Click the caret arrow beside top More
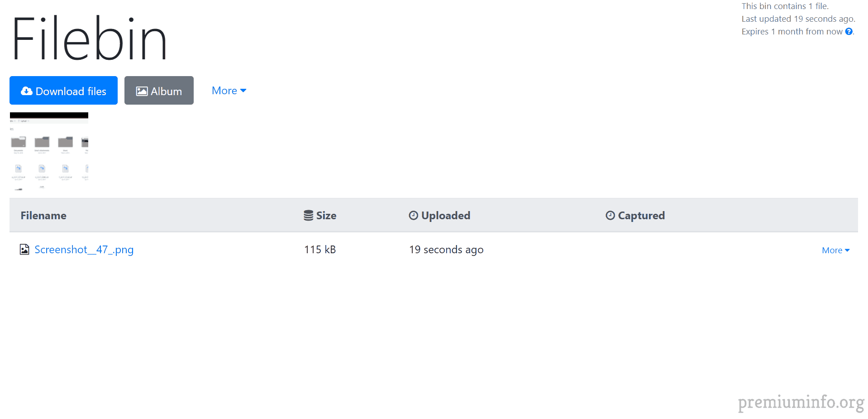The image size is (868, 419). (x=243, y=91)
